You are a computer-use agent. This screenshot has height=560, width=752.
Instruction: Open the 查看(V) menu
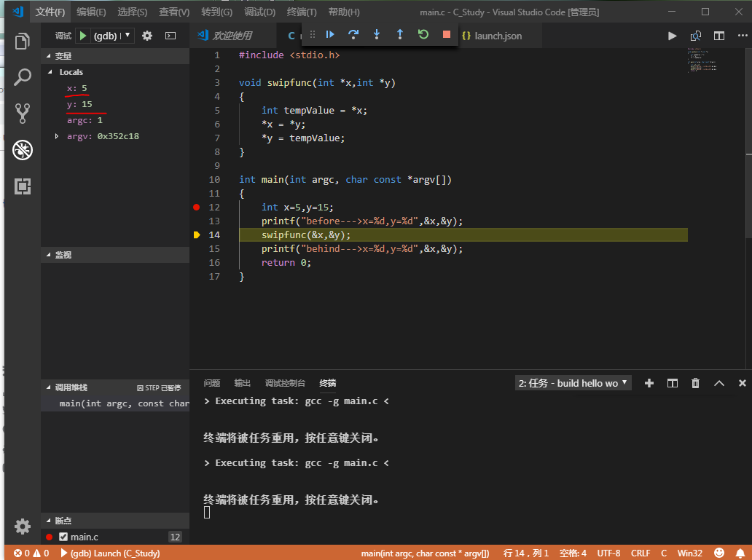click(174, 12)
